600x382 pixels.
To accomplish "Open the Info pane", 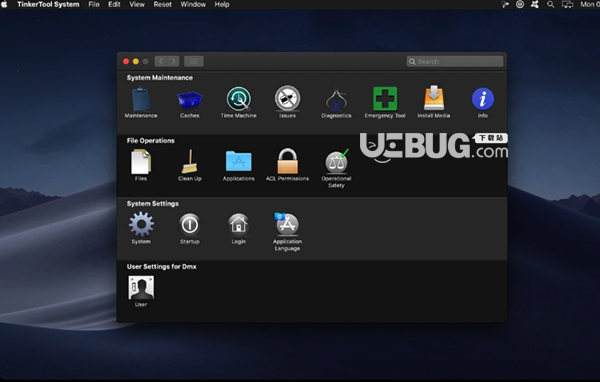I will [x=483, y=102].
